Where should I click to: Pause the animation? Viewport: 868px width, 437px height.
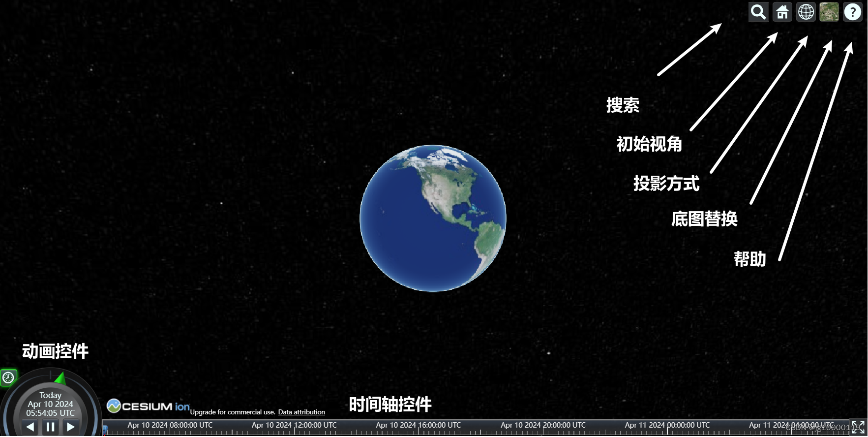point(50,427)
